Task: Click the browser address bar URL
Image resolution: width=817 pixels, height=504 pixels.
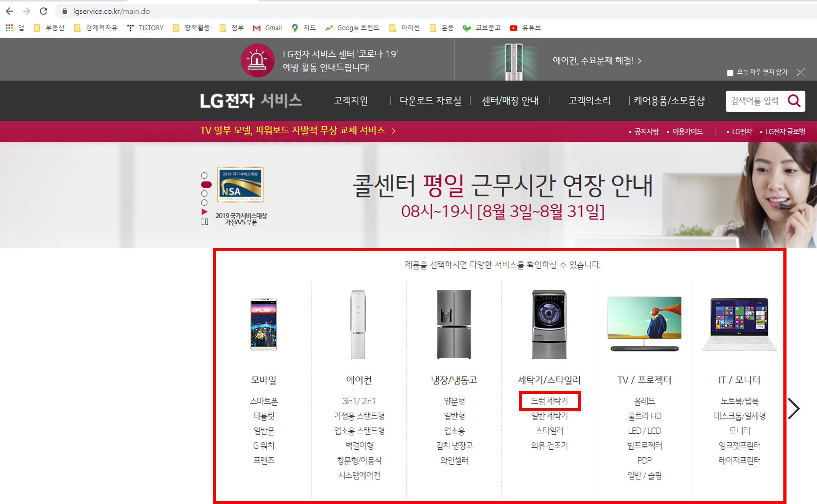Action: point(111,11)
